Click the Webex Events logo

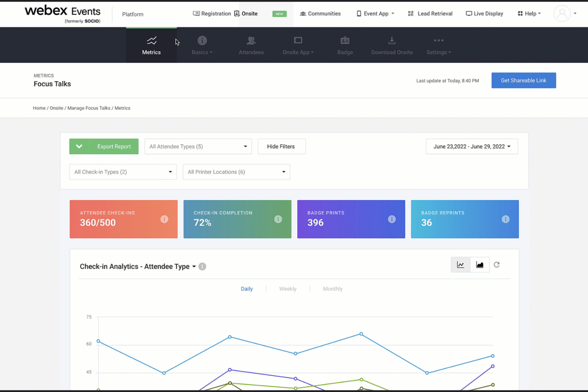[62, 14]
